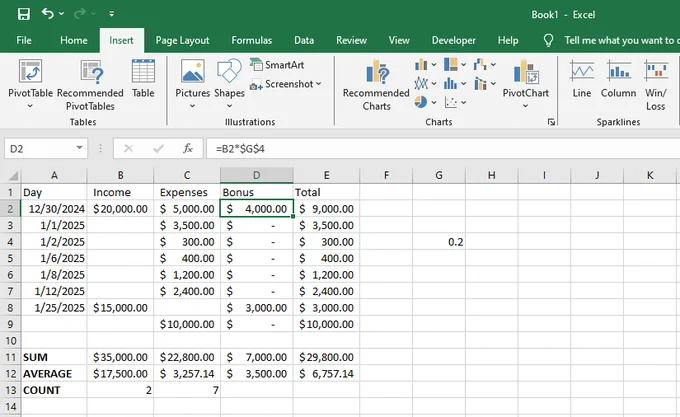Insert Pictures from the Illustrations group
The width and height of the screenshot is (680, 417).
pyautogui.click(x=193, y=83)
